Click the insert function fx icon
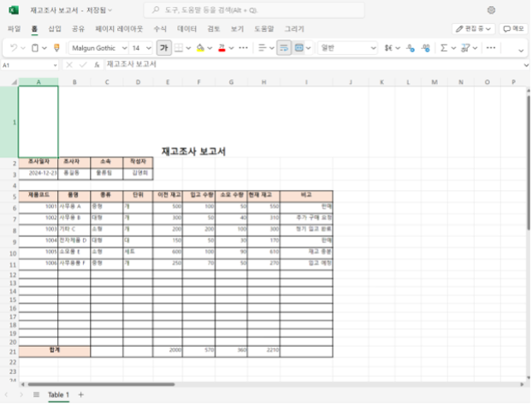The width and height of the screenshot is (532, 404). (97, 65)
